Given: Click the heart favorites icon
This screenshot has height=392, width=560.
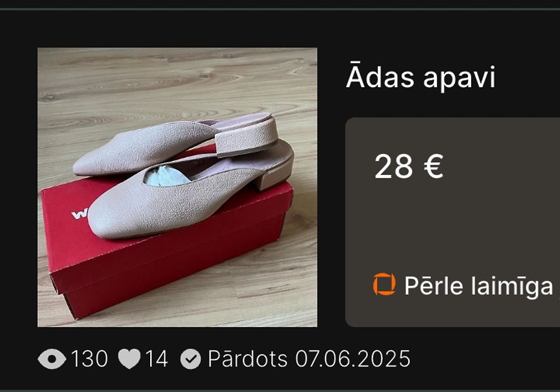Looking at the screenshot, I should (129, 359).
